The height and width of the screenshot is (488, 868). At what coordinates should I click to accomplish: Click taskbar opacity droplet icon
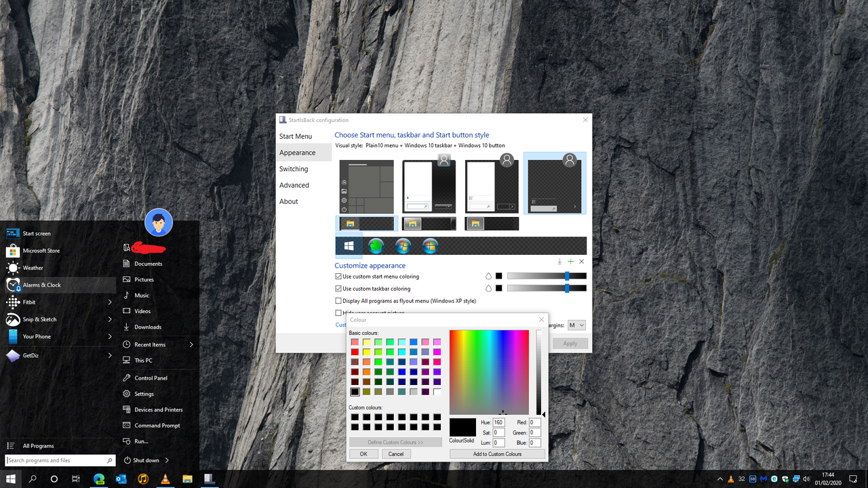click(x=488, y=289)
